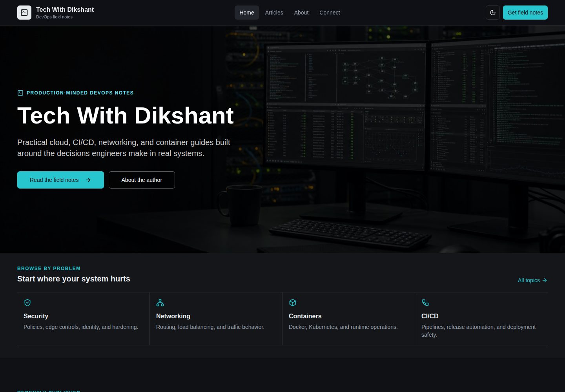The height and width of the screenshot is (392, 565).
Task: Open the Security topic heading
Action: [36, 316]
